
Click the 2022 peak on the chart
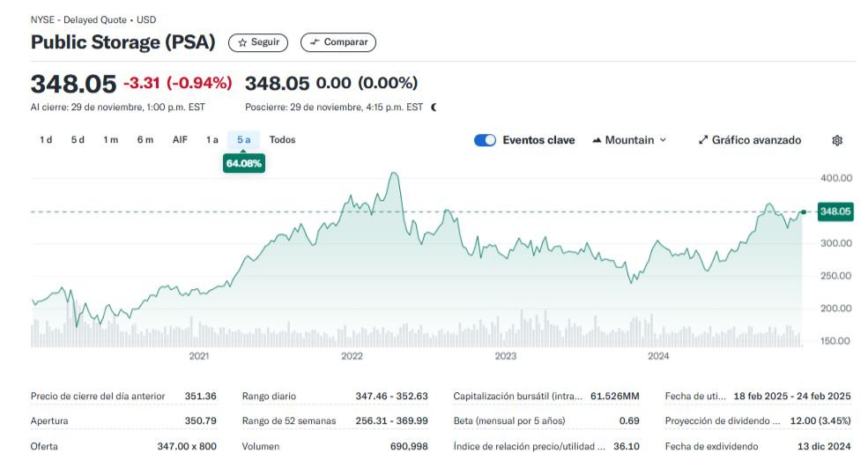tap(394, 174)
